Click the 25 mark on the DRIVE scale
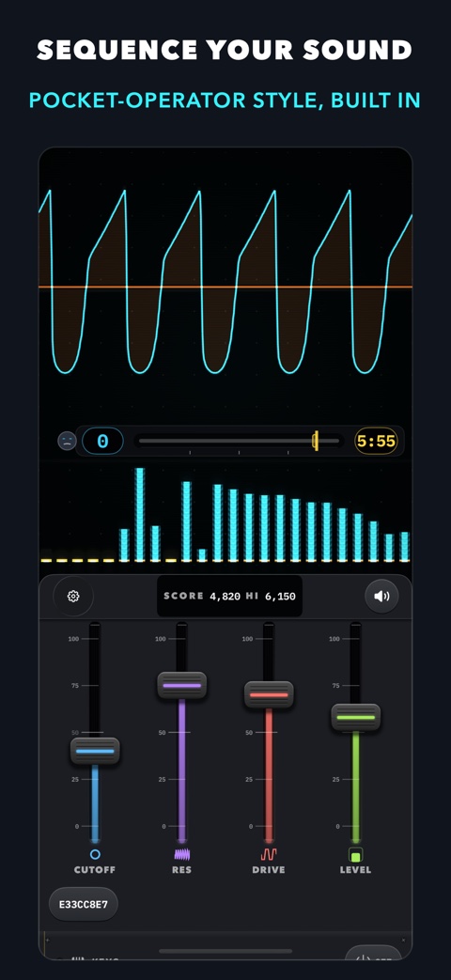Viewport: 451px width, 980px height. pos(249,779)
